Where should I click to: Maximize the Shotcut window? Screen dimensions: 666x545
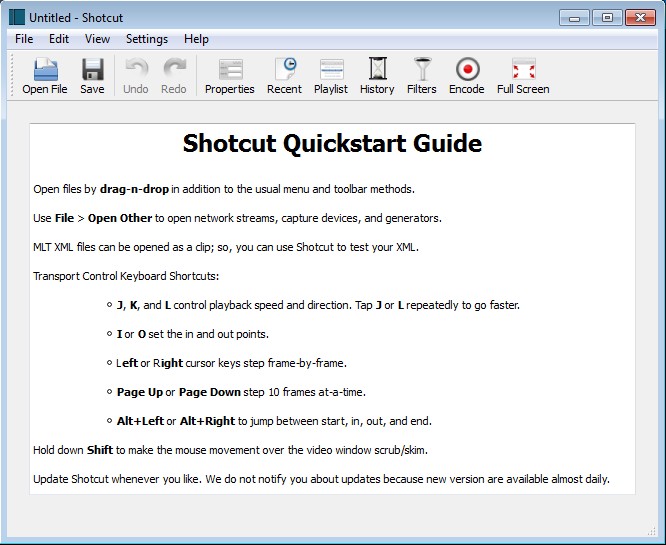(x=606, y=17)
